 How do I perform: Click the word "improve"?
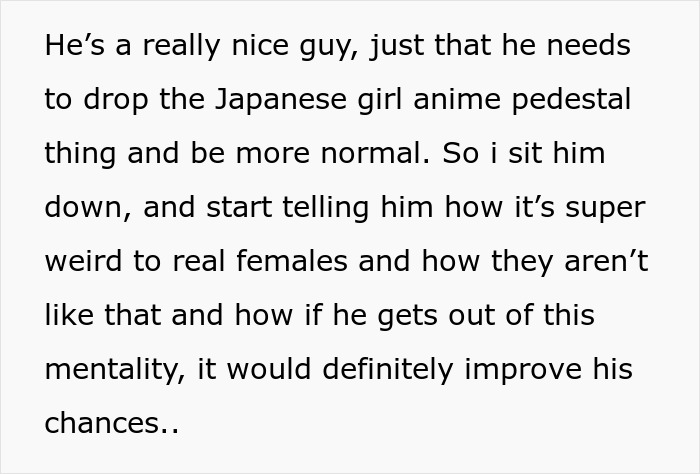[534, 370]
